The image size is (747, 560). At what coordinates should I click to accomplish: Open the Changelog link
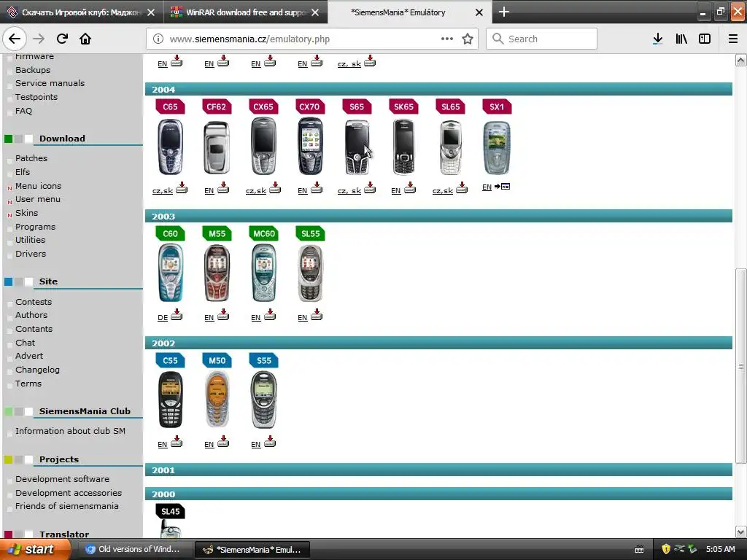(x=37, y=370)
